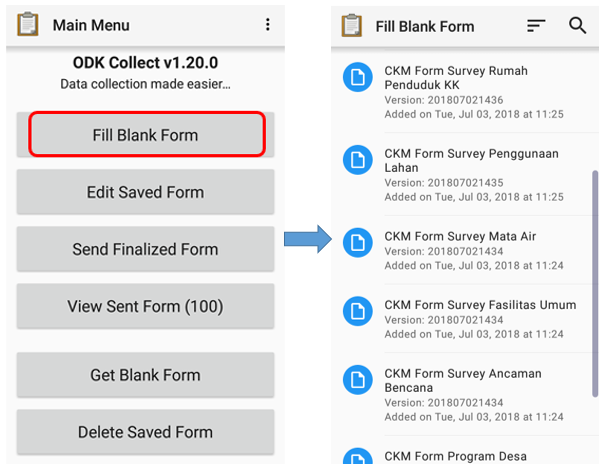Screen dimensions: 605x471
Task: Select CKM Form Survey Ancaman Bencana
Action: pyautogui.click(x=465, y=395)
